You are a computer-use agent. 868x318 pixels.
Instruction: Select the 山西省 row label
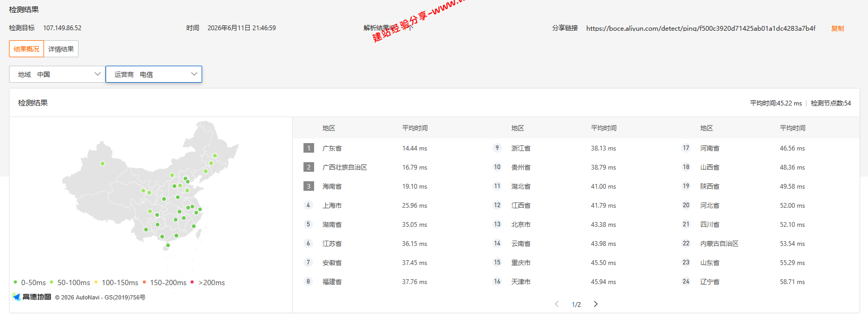coord(710,167)
